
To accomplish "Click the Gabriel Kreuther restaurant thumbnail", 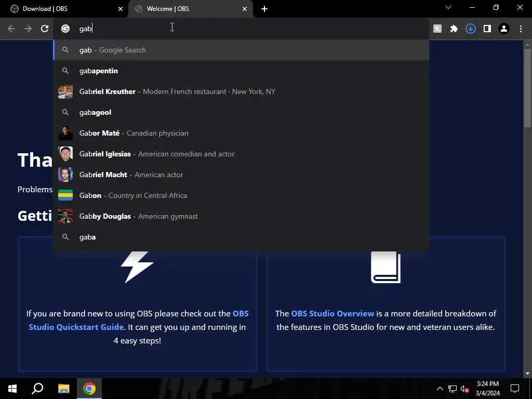I will [65, 91].
